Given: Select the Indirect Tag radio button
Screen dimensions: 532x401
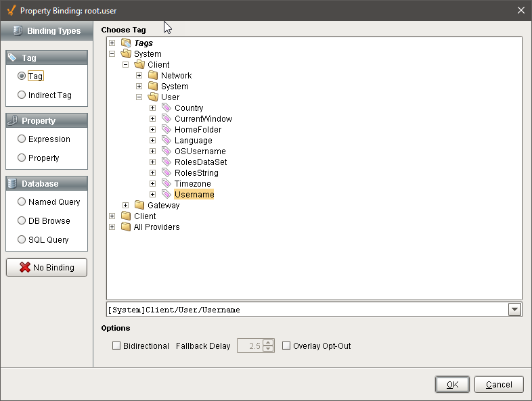Looking at the screenshot, I should 22,95.
